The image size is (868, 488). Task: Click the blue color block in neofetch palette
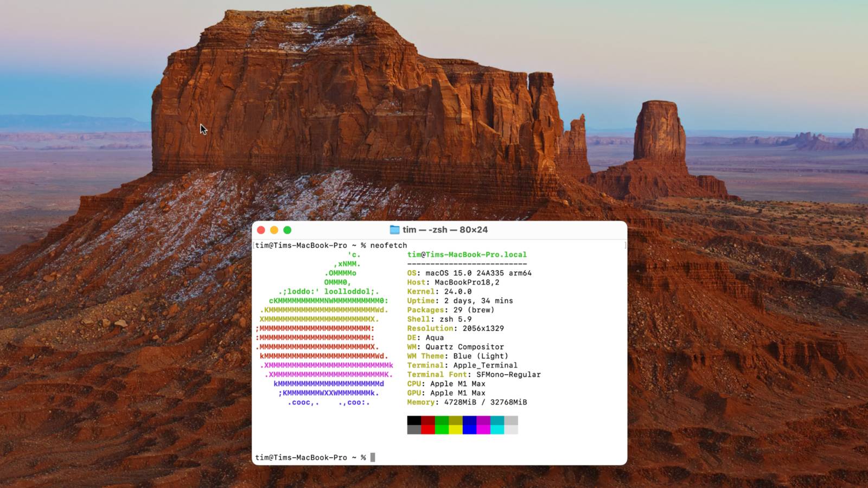(469, 420)
